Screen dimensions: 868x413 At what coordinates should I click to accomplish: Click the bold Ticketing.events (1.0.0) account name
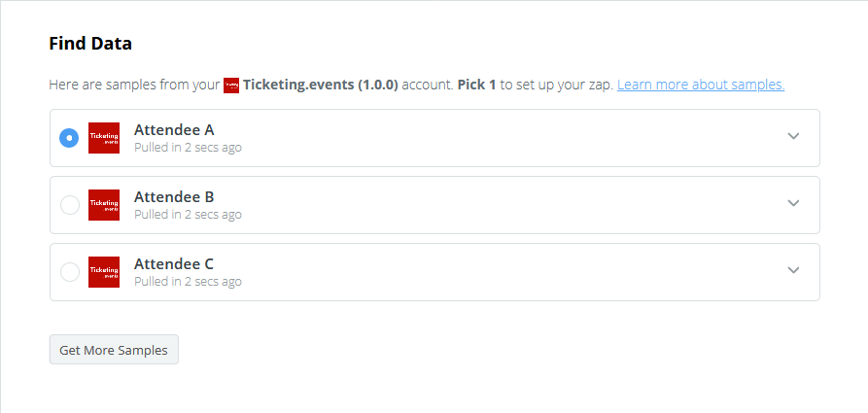tap(321, 85)
